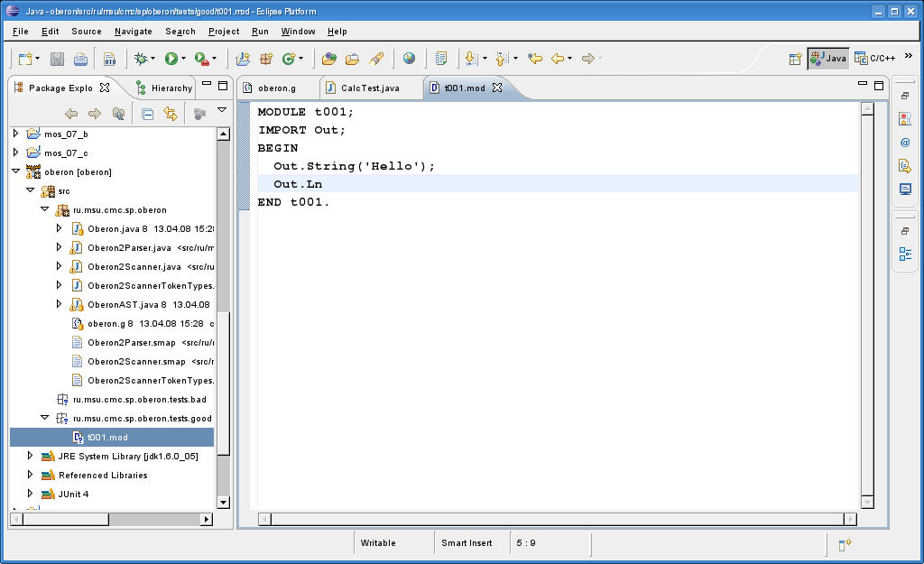This screenshot has width=924, height=564.
Task: Click the Save toolbar icon
Action: point(57,59)
